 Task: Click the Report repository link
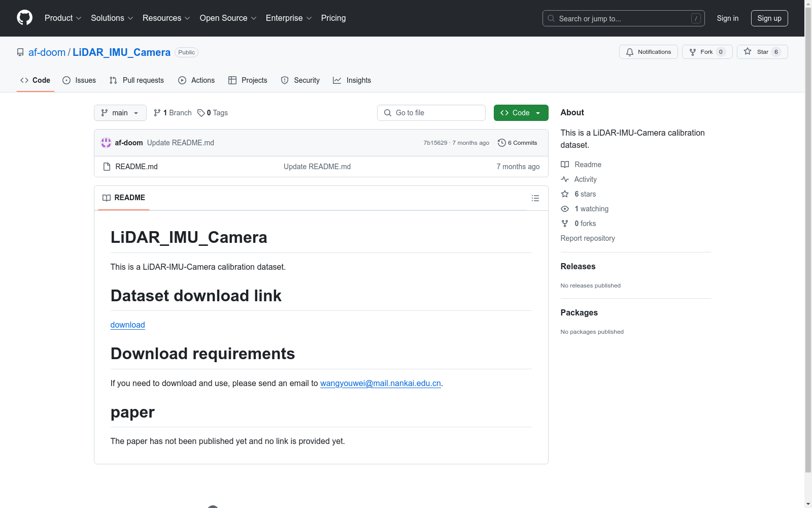(588, 238)
